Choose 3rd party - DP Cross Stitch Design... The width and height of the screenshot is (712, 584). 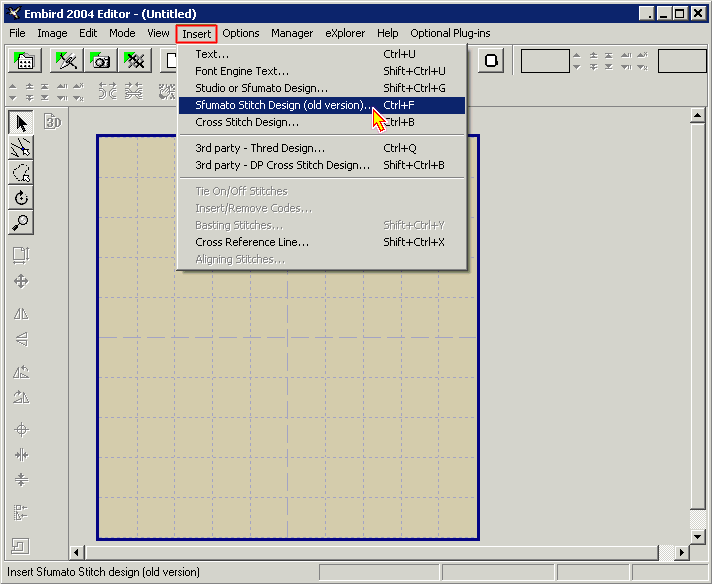coord(322,165)
